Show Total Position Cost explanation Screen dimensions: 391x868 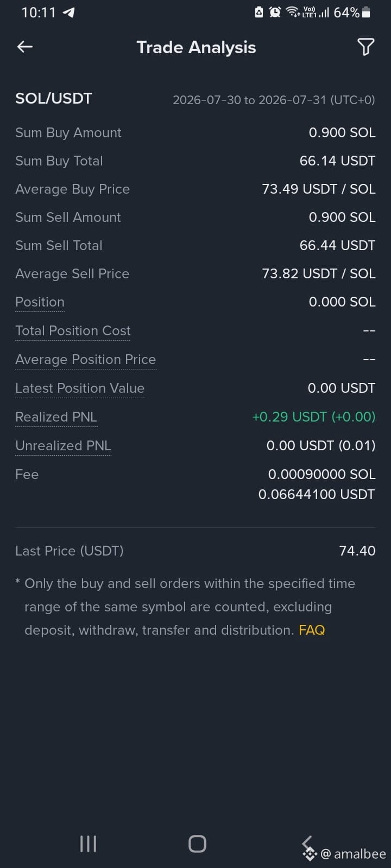[73, 331]
